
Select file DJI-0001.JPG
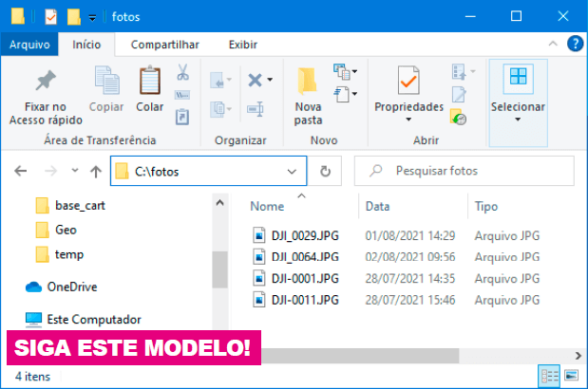click(x=296, y=279)
